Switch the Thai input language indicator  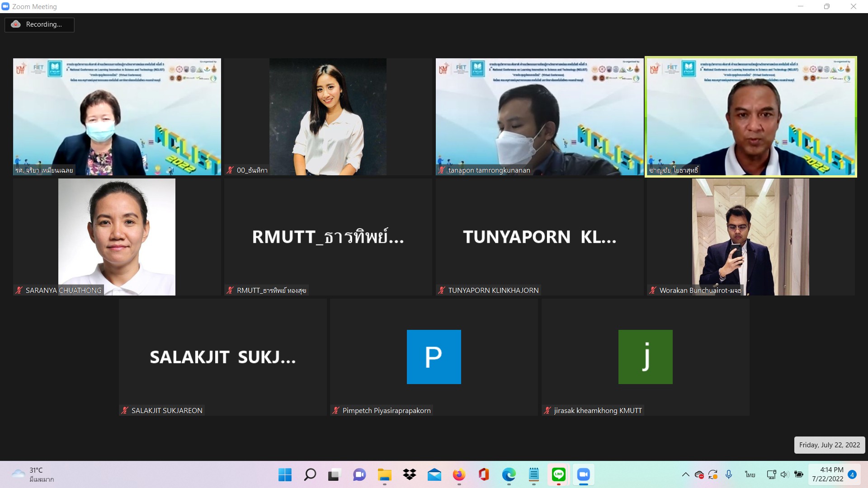pos(750,474)
